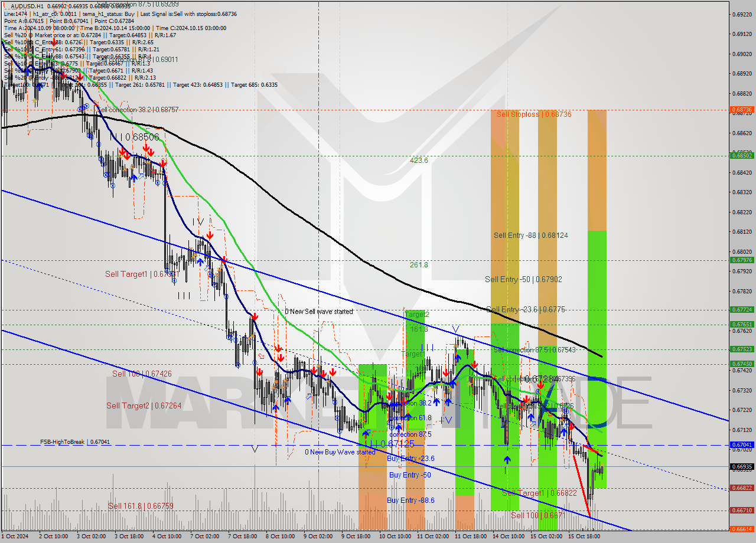Select the 'Sell Target2 | 0.67264' label
756x543 pixels.
tap(144, 405)
